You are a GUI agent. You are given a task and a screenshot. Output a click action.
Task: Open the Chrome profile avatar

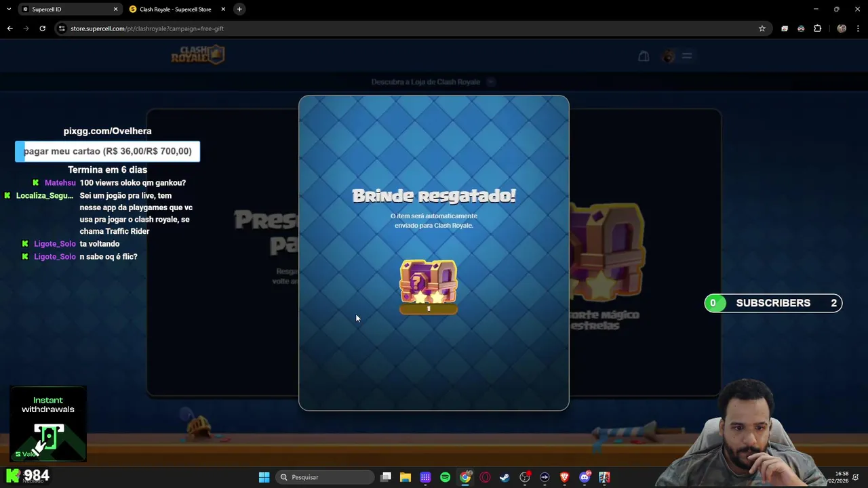point(842,28)
